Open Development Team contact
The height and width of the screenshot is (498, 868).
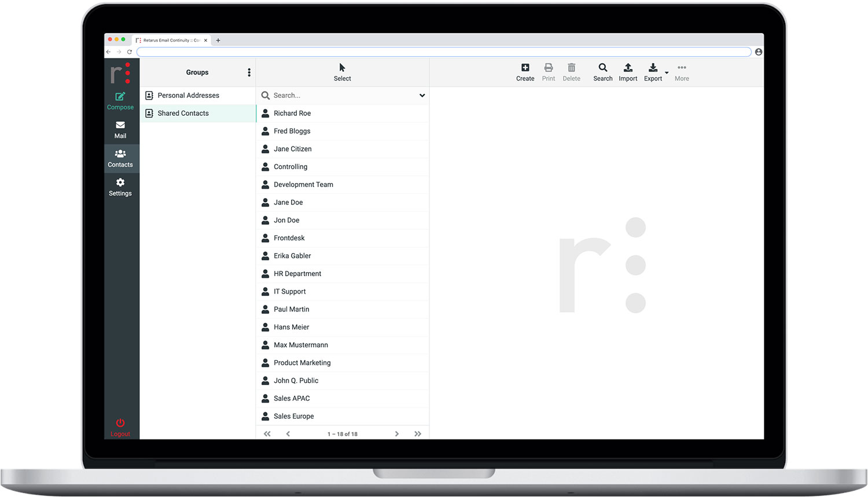tap(343, 185)
